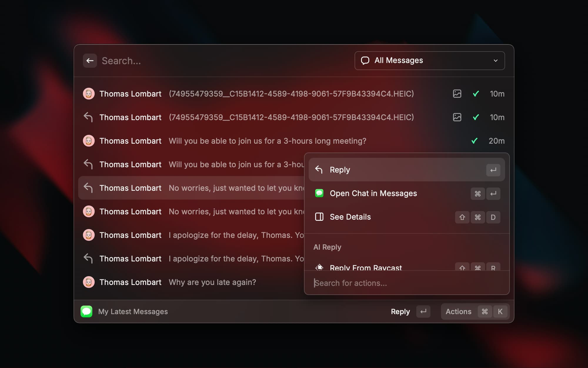The height and width of the screenshot is (368, 588).
Task: Select Reply in the actions menu
Action: (x=406, y=170)
